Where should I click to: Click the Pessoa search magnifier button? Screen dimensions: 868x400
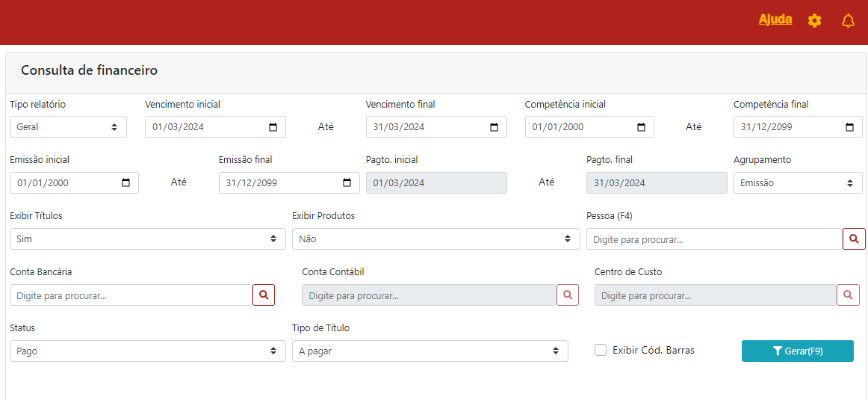854,239
